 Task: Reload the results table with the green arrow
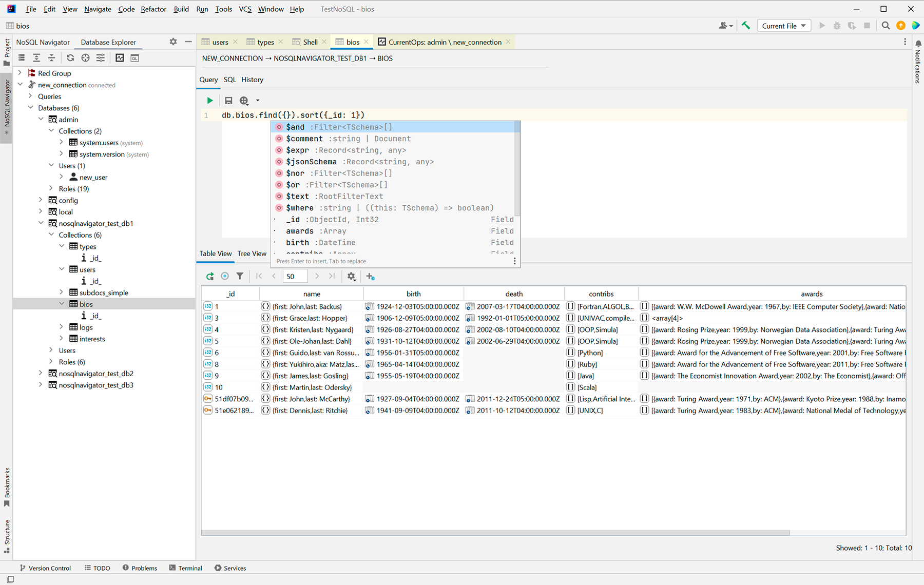click(x=209, y=276)
